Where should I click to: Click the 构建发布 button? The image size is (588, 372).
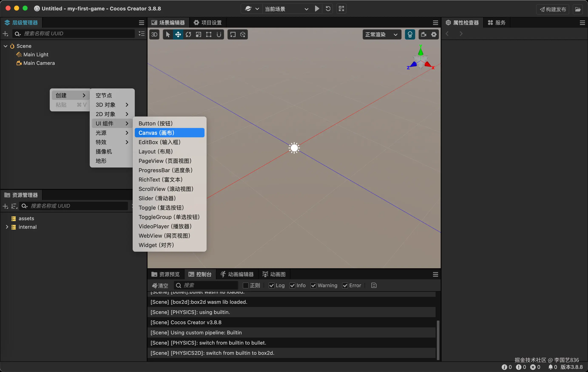point(552,9)
